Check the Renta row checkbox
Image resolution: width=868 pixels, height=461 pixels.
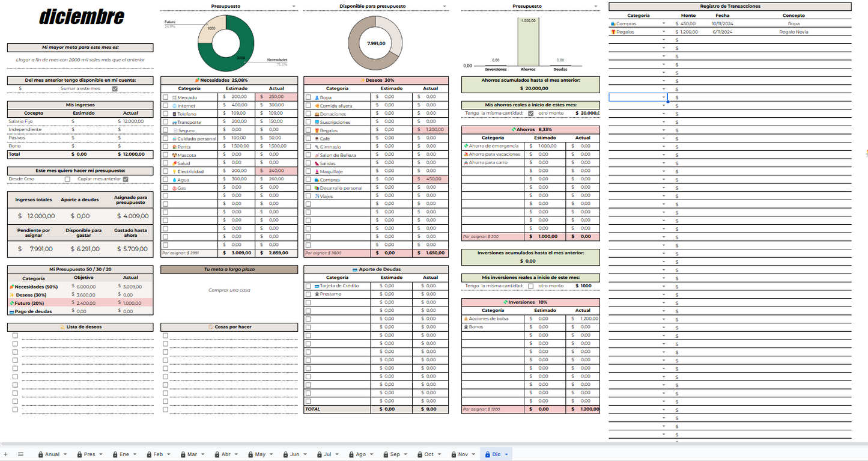pos(166,147)
